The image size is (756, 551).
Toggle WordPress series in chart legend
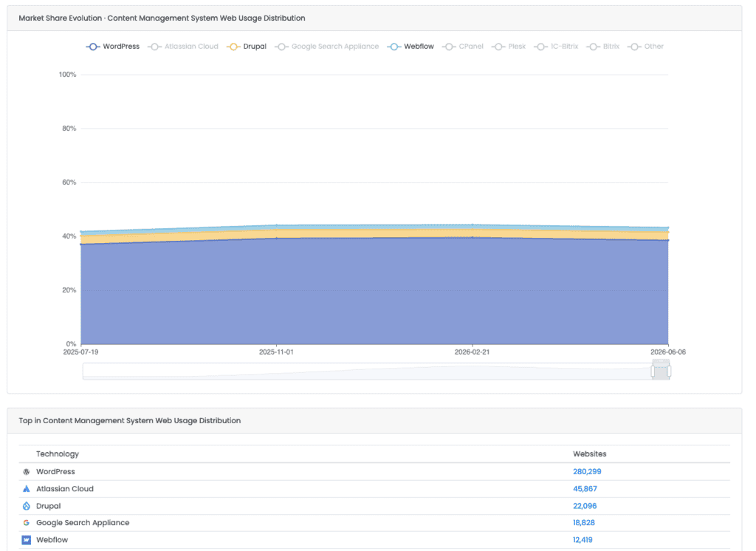tap(113, 47)
